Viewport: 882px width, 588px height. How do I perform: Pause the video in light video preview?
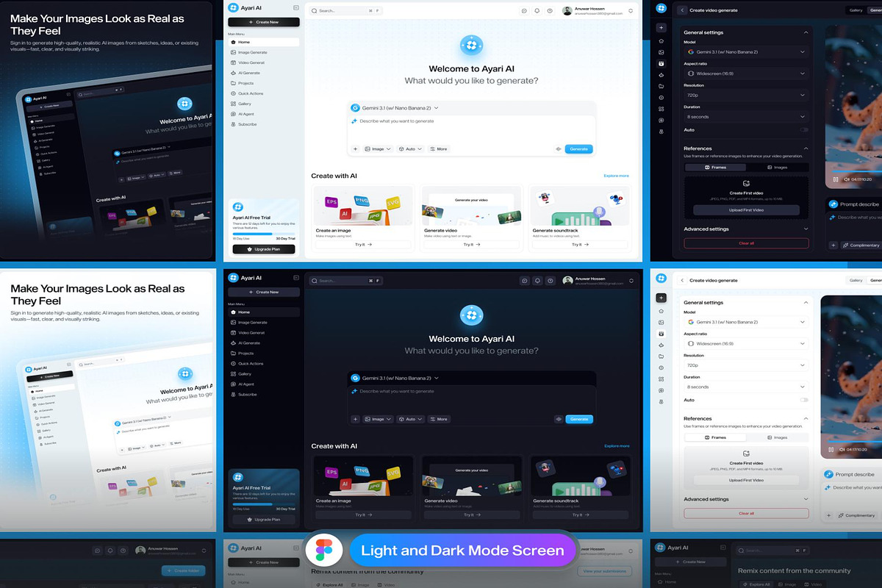831,449
